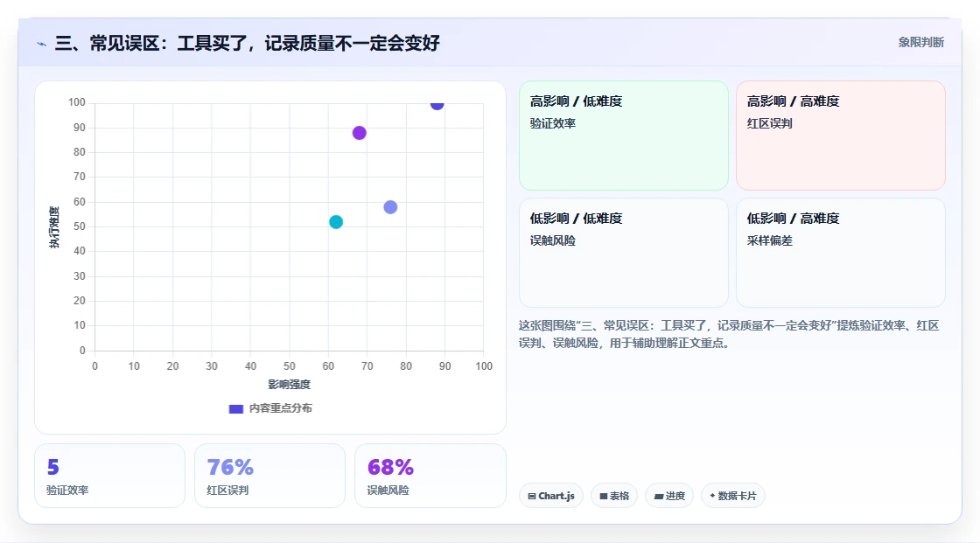980x543 pixels.
Task: Select the 低影响 / 低难度 quadrant card
Action: pos(624,253)
